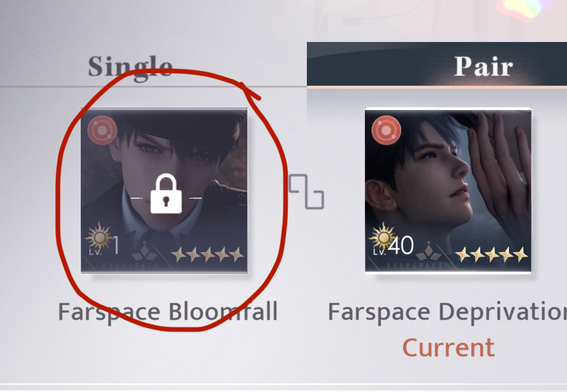Click red stellactrum icon on Deprivation card

[x=386, y=130]
